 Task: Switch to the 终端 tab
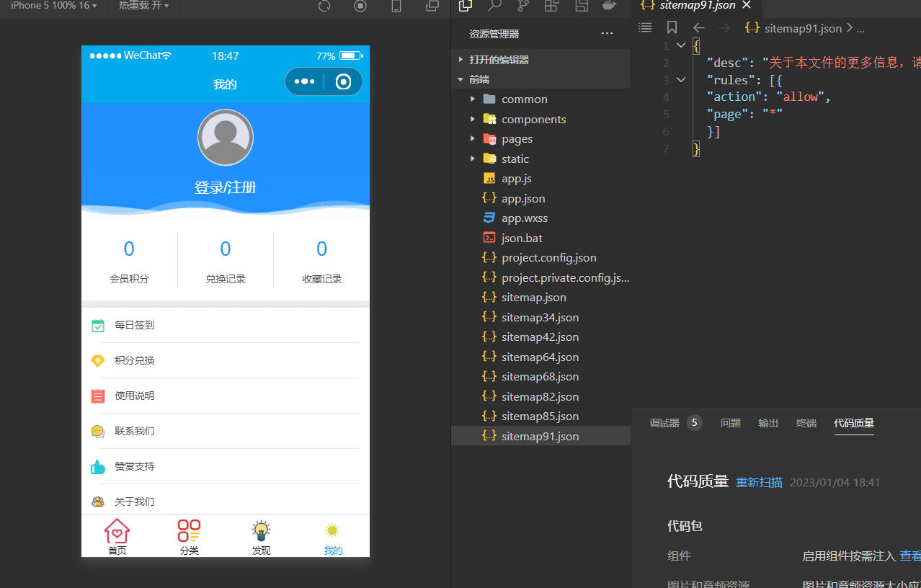[x=806, y=423]
